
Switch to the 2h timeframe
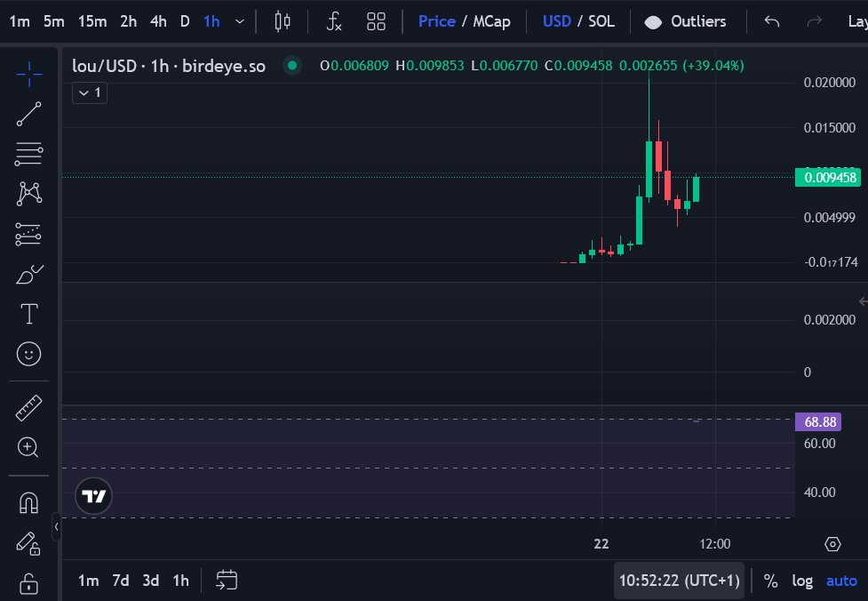point(129,21)
